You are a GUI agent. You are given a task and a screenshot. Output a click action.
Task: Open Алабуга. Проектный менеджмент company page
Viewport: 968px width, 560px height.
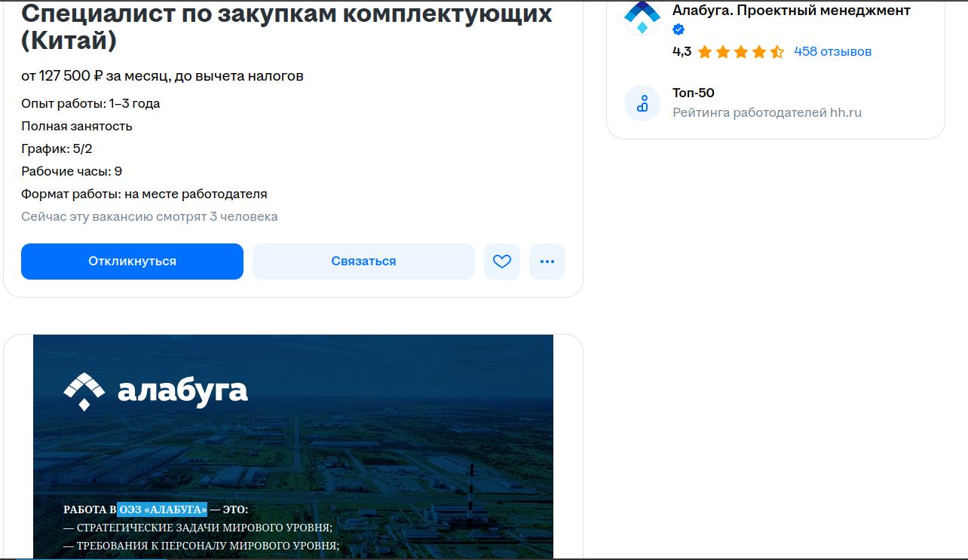tap(792, 11)
